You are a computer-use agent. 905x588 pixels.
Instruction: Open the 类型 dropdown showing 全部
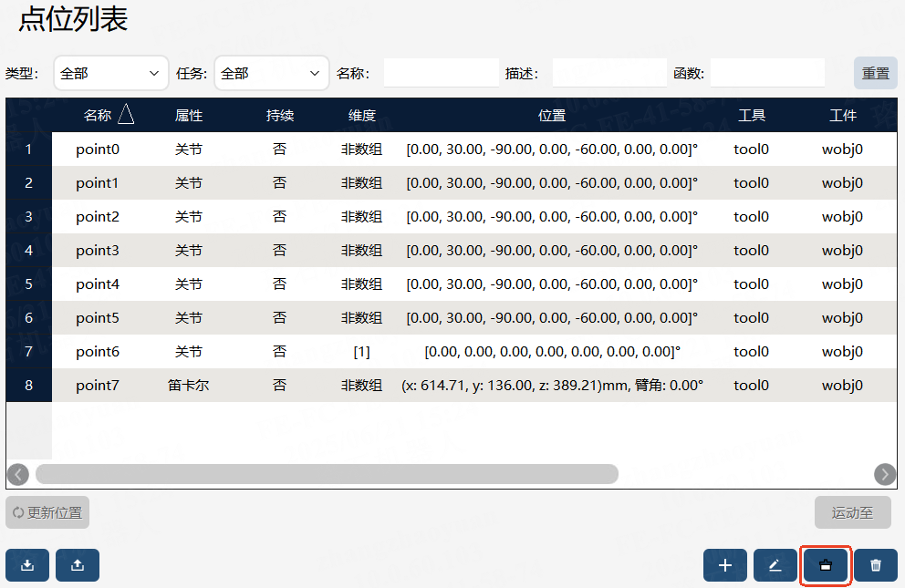(110, 73)
